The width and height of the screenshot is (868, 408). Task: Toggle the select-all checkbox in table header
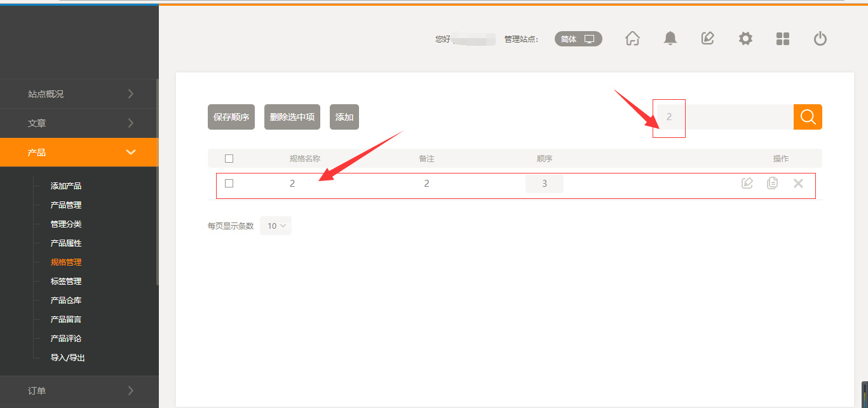[x=229, y=158]
